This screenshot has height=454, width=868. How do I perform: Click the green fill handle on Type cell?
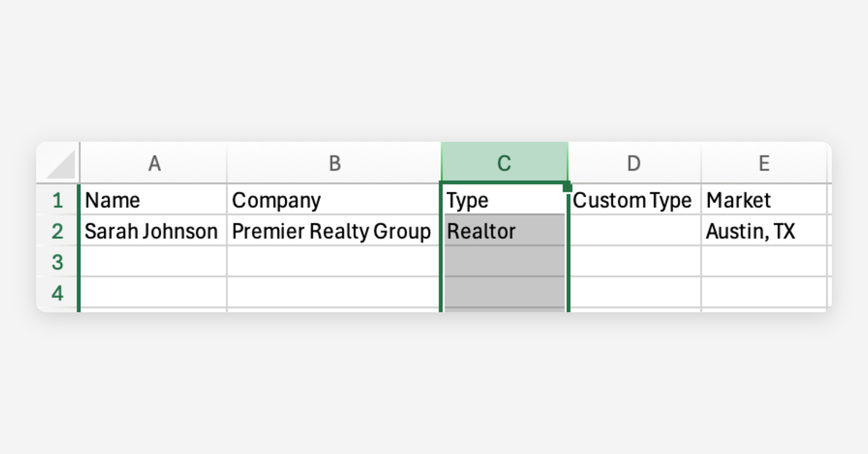(x=567, y=187)
